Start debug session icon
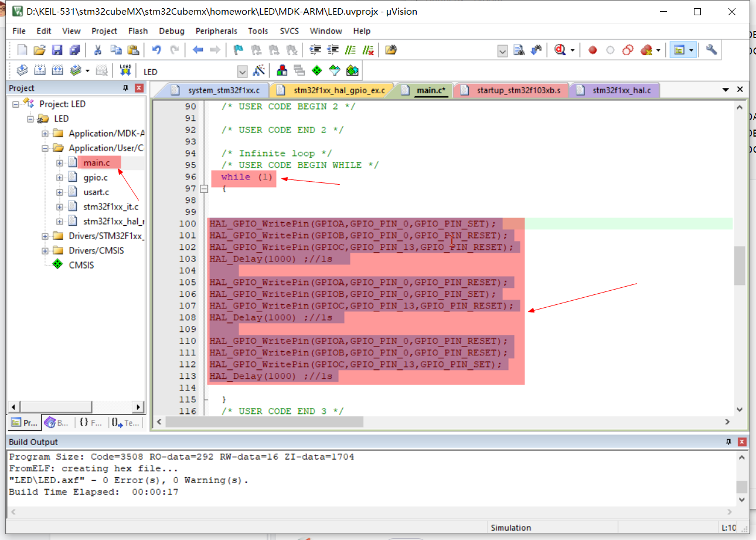 click(x=559, y=50)
